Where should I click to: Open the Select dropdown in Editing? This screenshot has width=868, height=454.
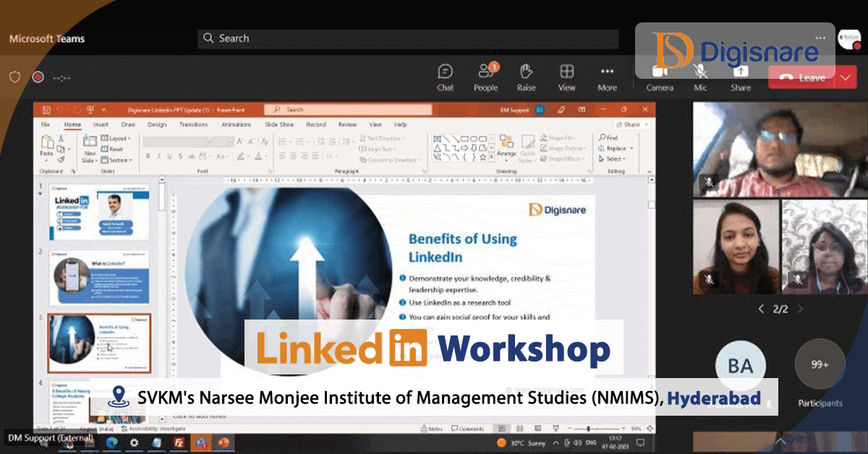coord(610,159)
